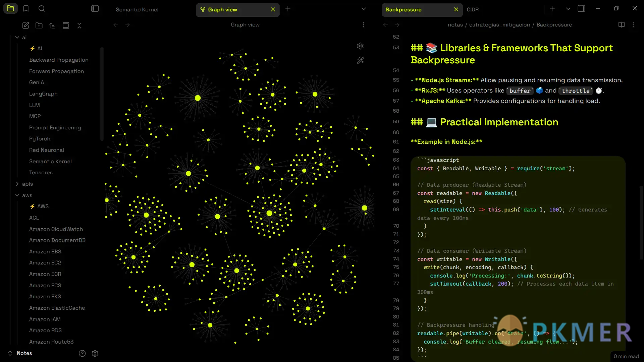Switch to the CIDR tab

(x=473, y=9)
